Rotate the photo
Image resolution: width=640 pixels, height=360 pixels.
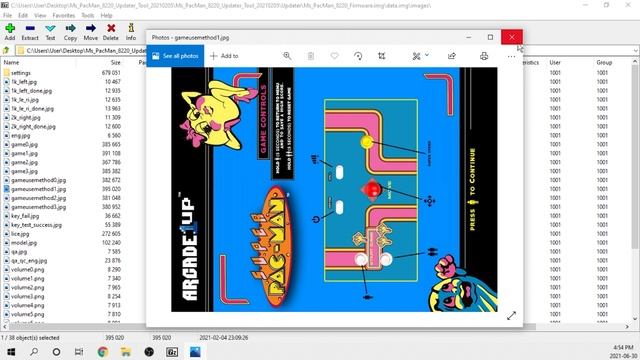point(358,56)
